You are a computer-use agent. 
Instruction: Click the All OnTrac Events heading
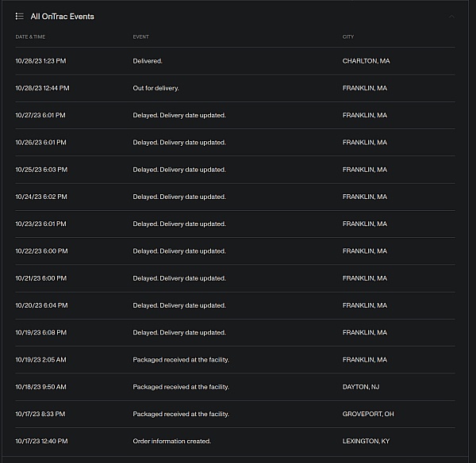pos(62,16)
